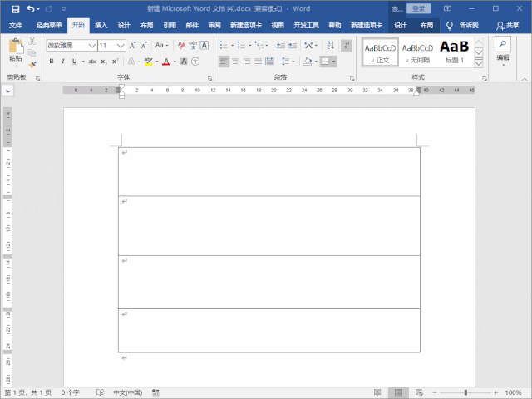
Task: Center align the paragraph
Action: (x=235, y=62)
